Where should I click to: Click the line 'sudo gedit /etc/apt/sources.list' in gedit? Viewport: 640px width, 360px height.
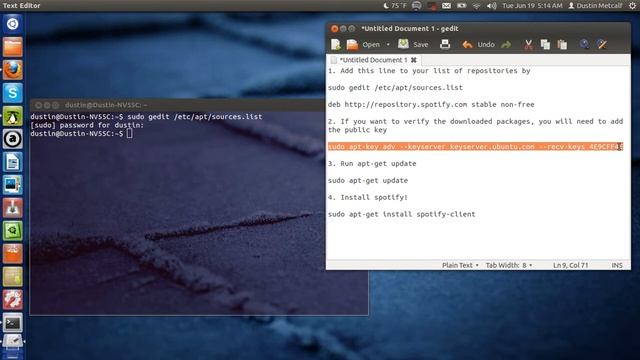(395, 87)
